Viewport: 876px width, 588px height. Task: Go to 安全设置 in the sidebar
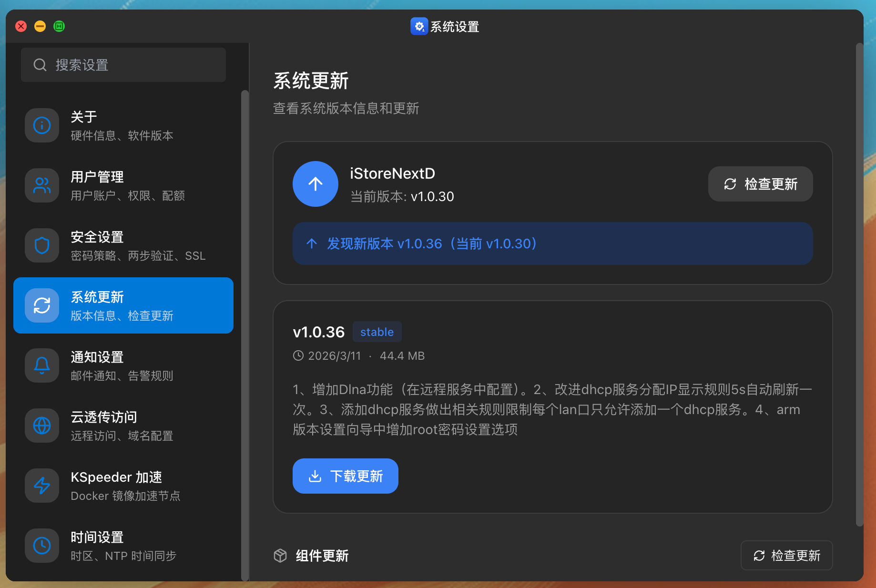[123, 245]
